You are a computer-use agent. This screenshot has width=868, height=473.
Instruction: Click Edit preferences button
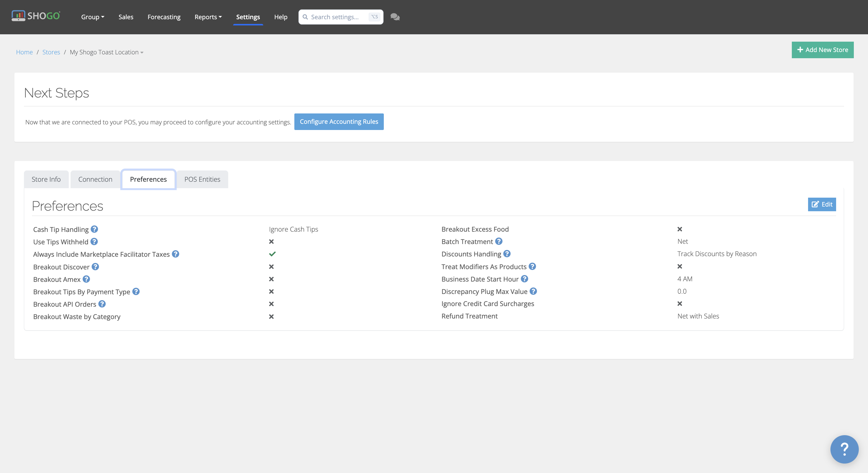click(822, 204)
